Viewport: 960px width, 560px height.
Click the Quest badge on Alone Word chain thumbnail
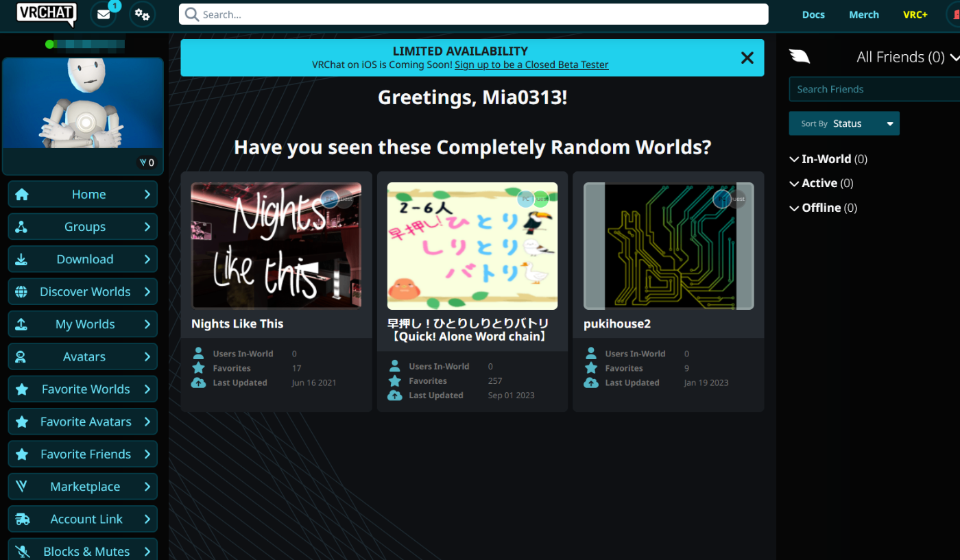pyautogui.click(x=541, y=199)
